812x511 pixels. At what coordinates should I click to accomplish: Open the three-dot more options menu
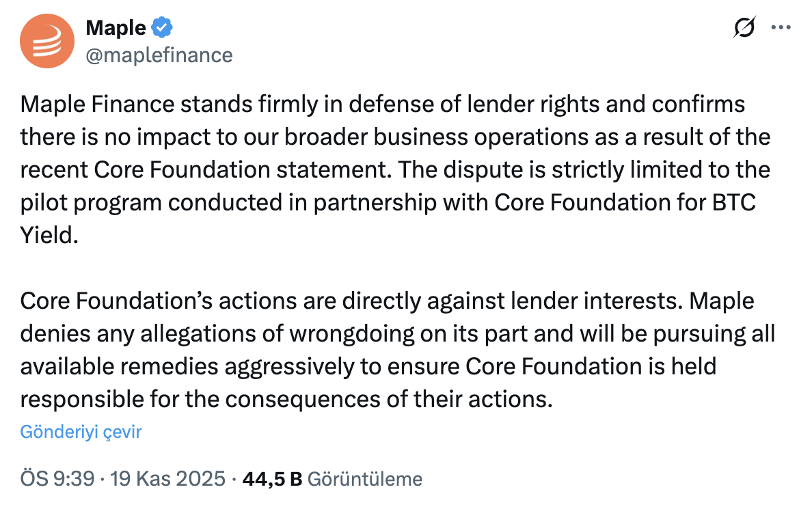[x=781, y=28]
